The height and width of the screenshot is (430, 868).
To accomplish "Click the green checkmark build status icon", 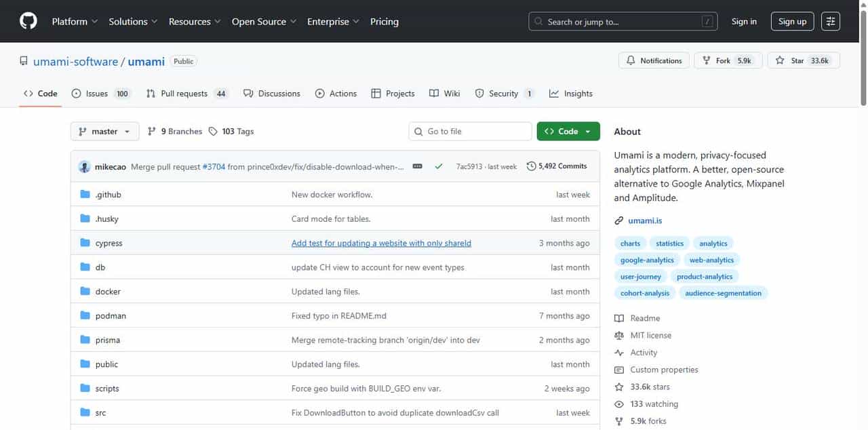I will point(439,166).
